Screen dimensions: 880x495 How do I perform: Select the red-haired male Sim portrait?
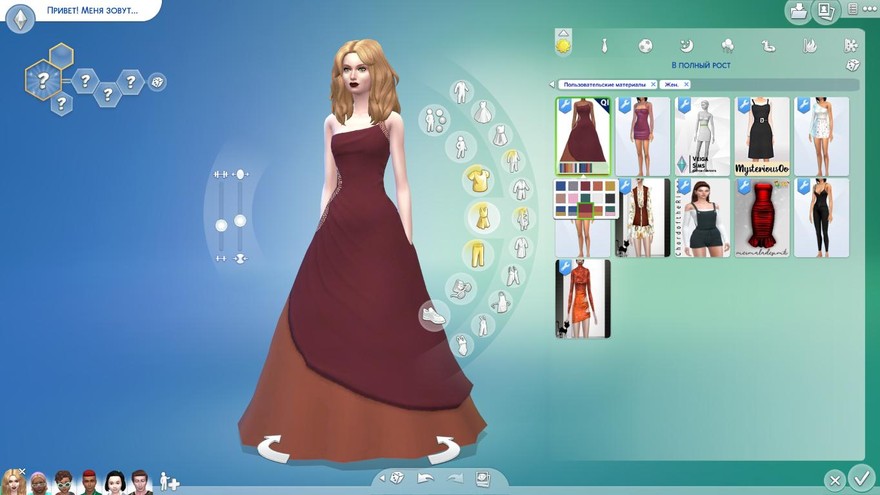90,482
